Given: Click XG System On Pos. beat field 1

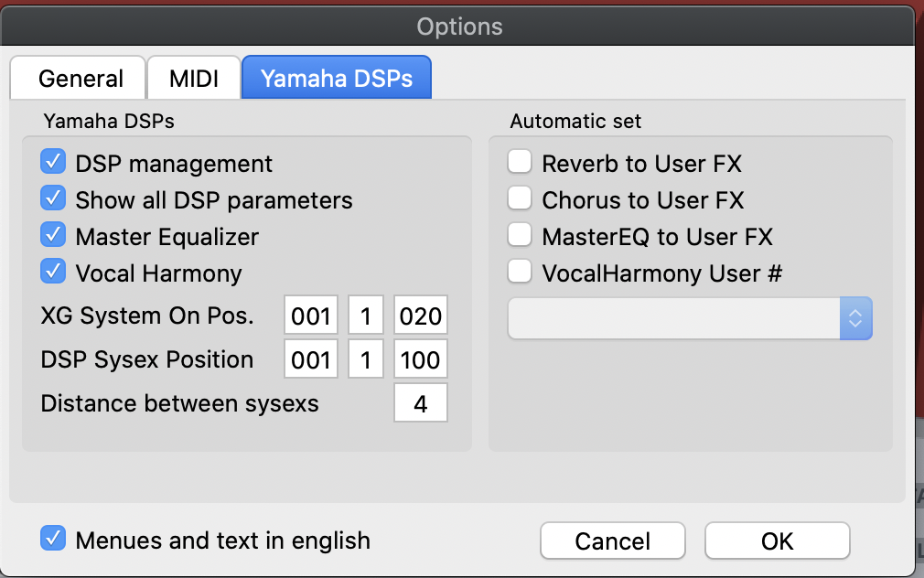Looking at the screenshot, I should 366,316.
